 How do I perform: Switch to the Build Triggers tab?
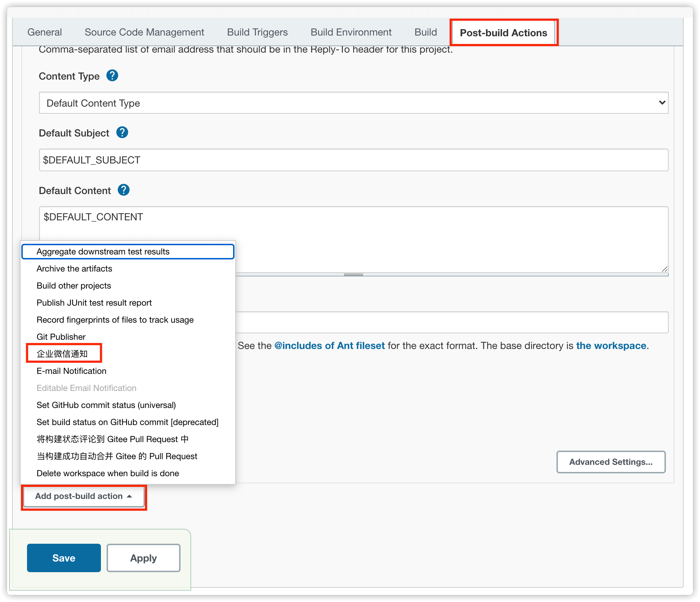[x=257, y=32]
